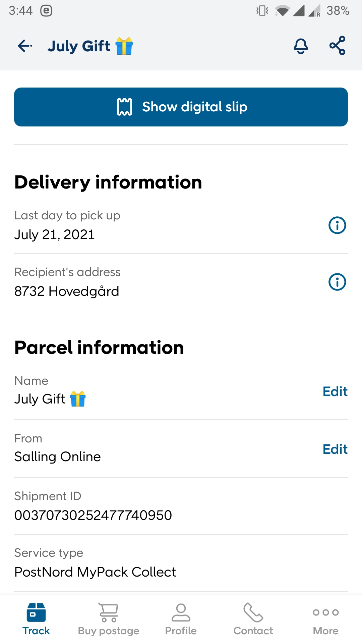Tap the Contact phone icon
The width and height of the screenshot is (362, 644).
253,612
